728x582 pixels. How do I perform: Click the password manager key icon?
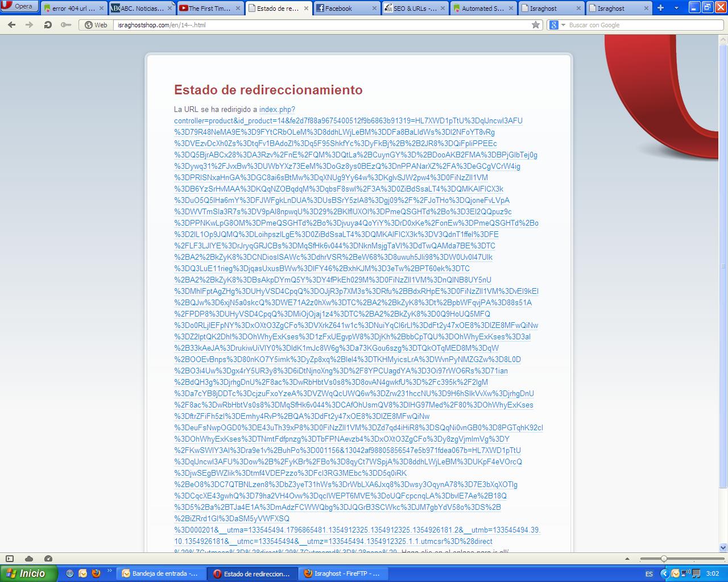click(66, 25)
